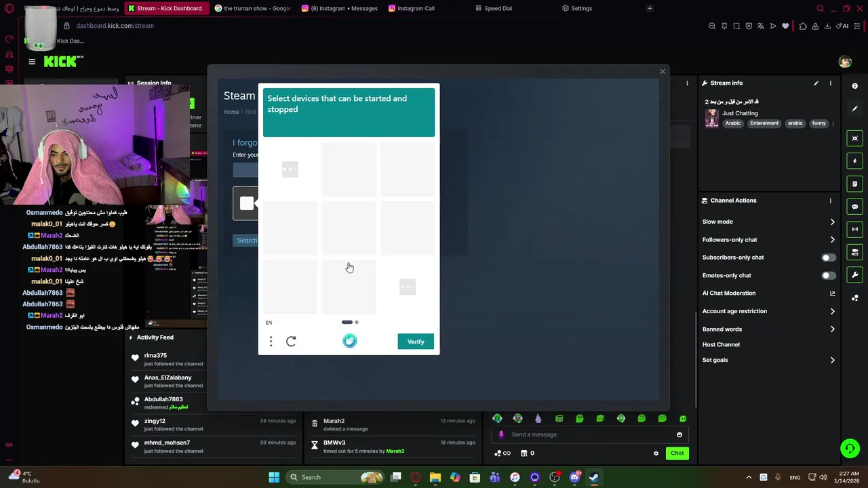
Task: Click the 'funny' stream tag
Action: (819, 123)
